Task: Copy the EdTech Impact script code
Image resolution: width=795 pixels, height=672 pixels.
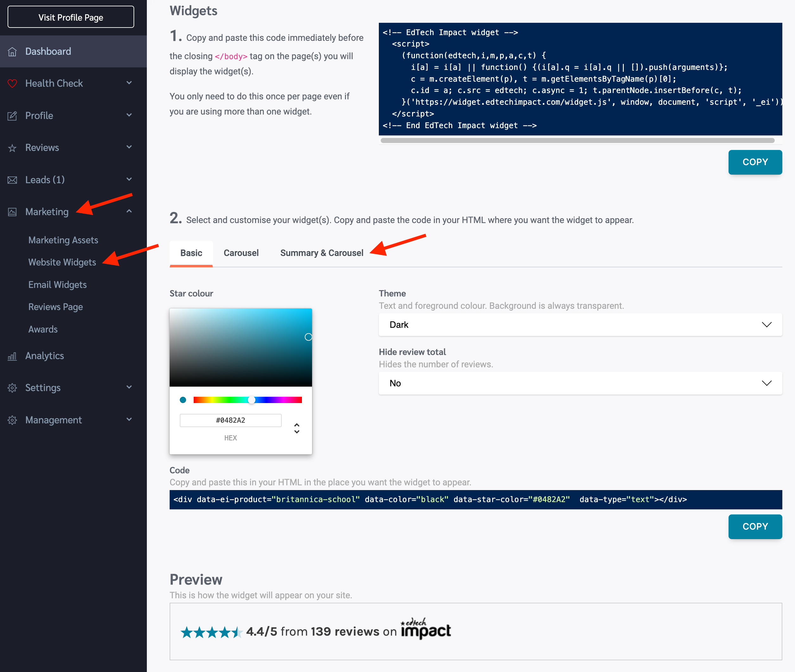Action: 755,162
